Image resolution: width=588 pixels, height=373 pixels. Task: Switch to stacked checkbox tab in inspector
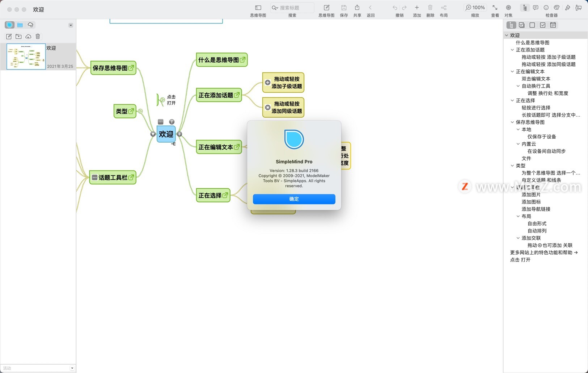tap(521, 25)
